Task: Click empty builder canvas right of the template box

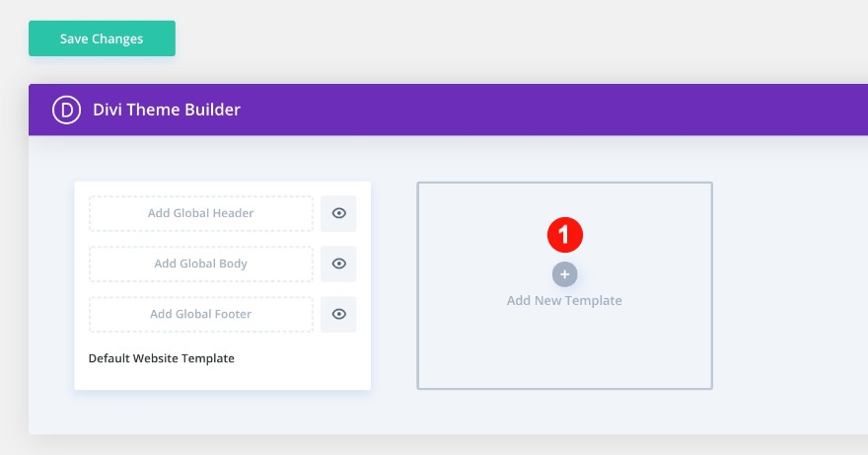Action: [x=789, y=286]
